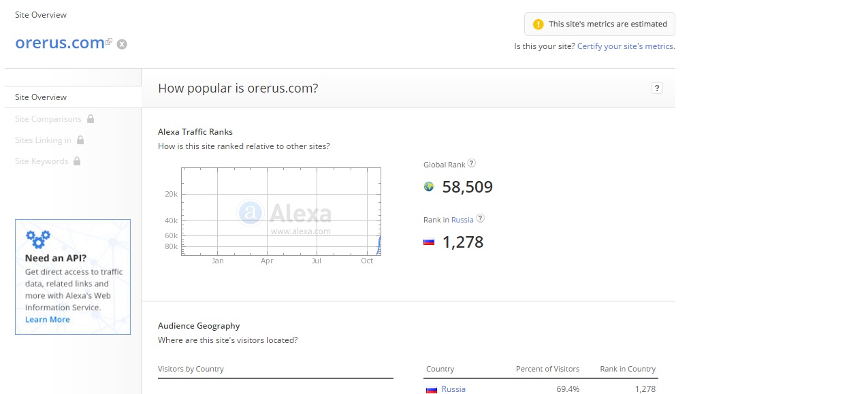The image size is (868, 394).
Task: Click the orerus.com site title link
Action: click(x=59, y=42)
